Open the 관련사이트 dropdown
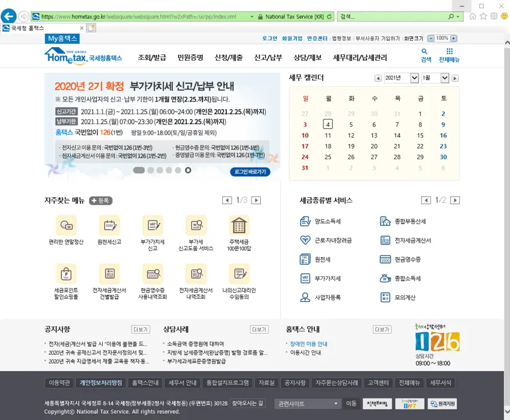 [x=308, y=404]
